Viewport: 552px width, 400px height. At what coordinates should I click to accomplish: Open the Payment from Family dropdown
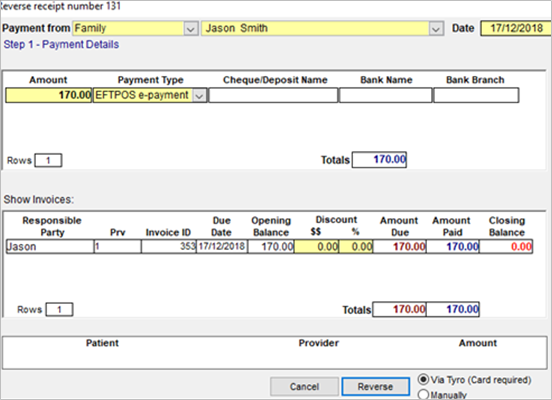[190, 29]
